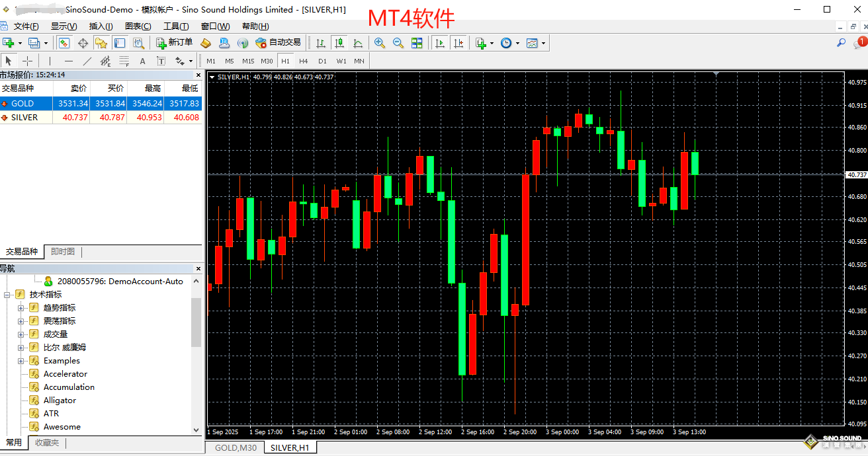Open the 图表(C) menu
The width and height of the screenshot is (868, 456).
pos(138,26)
